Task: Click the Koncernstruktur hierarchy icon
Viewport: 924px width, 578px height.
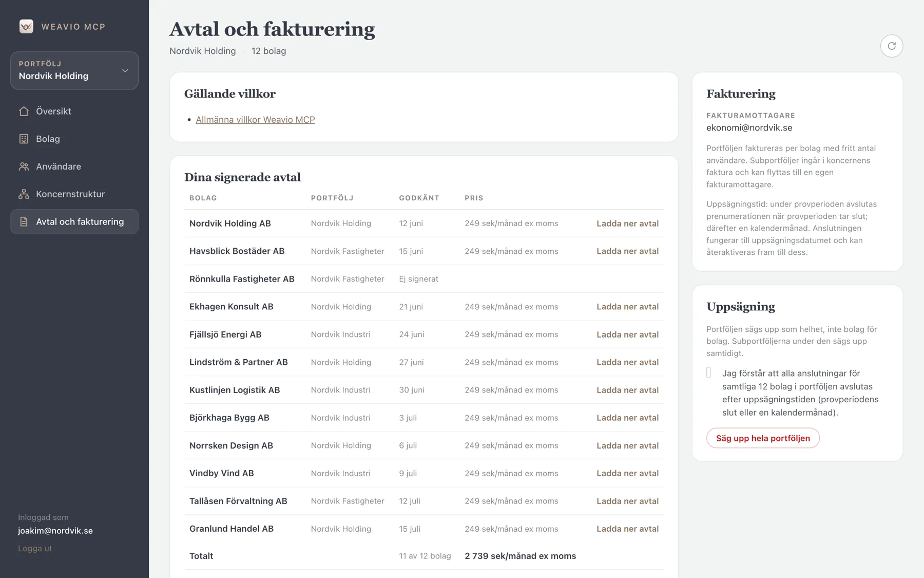Action: (24, 194)
